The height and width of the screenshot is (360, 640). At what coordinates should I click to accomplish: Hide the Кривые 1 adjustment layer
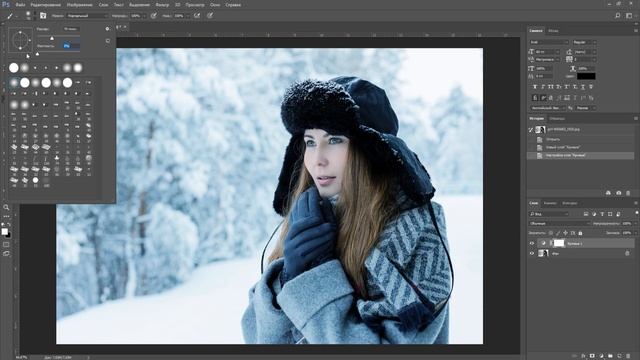coord(532,243)
